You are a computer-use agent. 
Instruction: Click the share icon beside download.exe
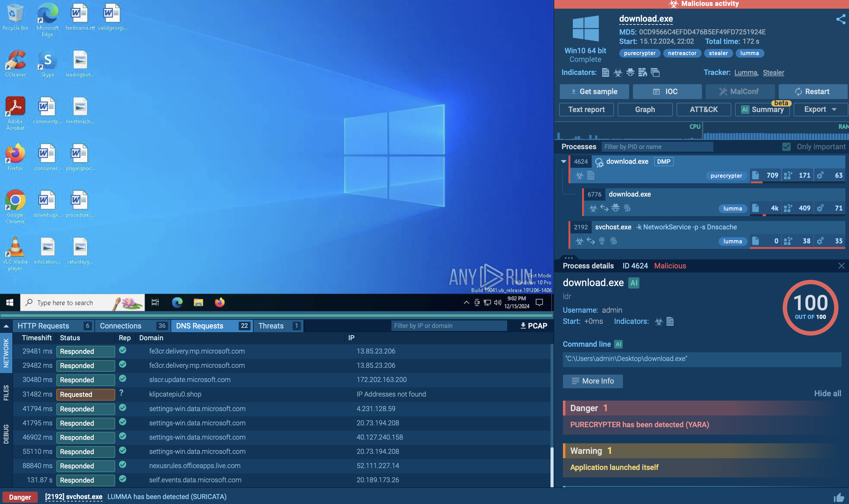point(841,19)
